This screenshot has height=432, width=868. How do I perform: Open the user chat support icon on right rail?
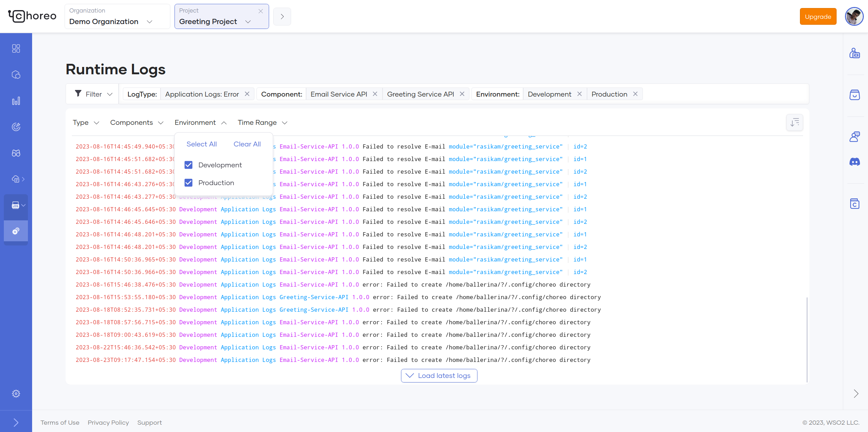(x=854, y=137)
